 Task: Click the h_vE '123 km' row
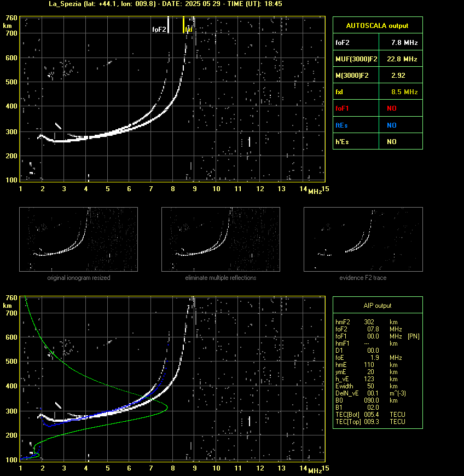tap(367, 379)
